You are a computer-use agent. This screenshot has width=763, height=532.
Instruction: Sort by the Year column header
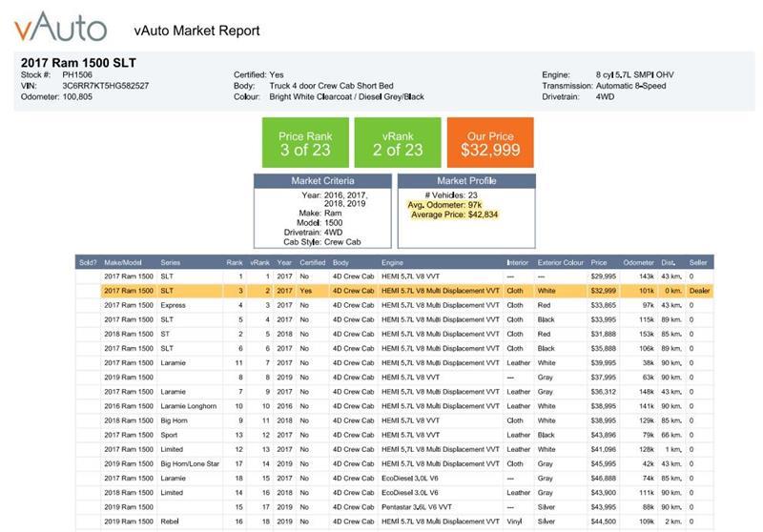[x=284, y=262]
